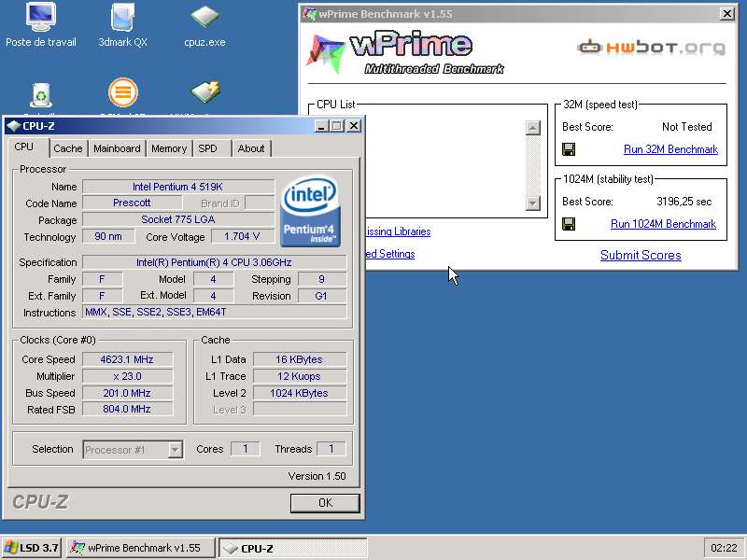Click the floppy save icon for 1024M score
This screenshot has height=560, width=747.
[x=569, y=224]
